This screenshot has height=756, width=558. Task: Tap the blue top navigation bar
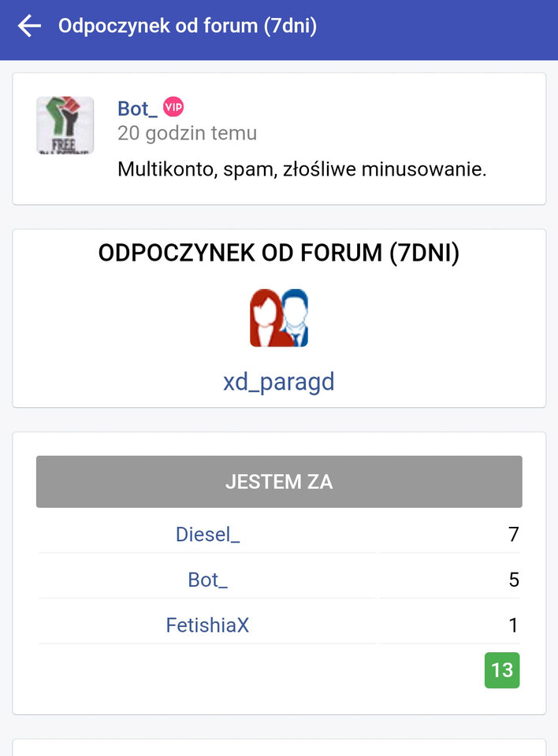point(394,26)
